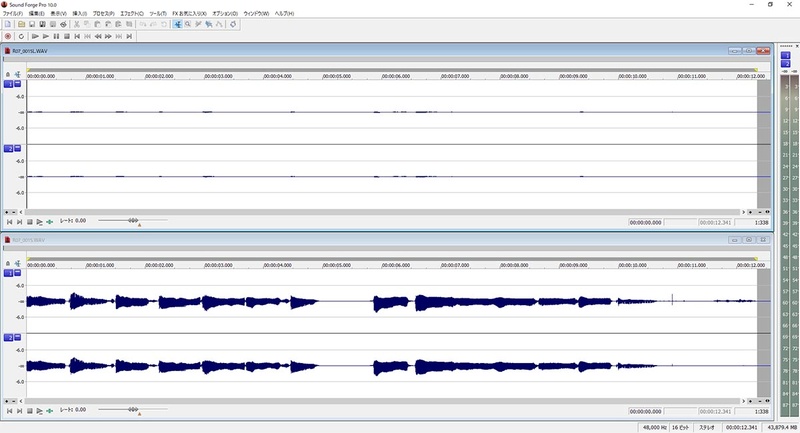The width and height of the screenshot is (800, 433).
Task: Open the ヘルプ(H) menu
Action: pos(284,13)
